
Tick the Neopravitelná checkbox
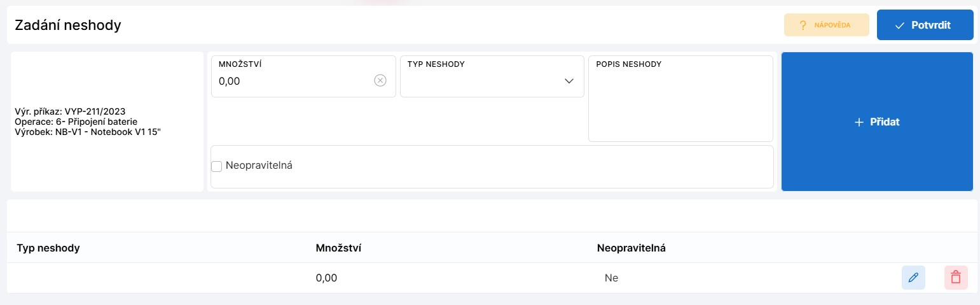click(216, 166)
